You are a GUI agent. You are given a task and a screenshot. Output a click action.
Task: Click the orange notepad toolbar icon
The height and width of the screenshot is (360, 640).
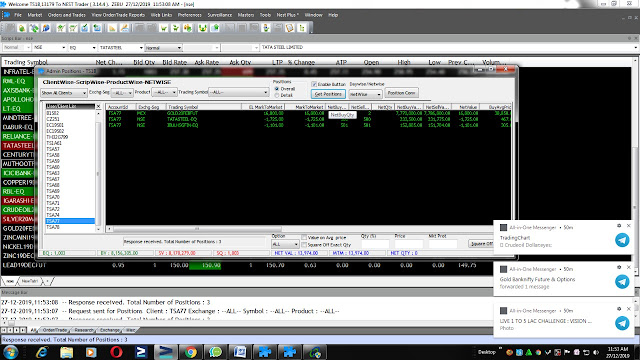click(290, 28)
